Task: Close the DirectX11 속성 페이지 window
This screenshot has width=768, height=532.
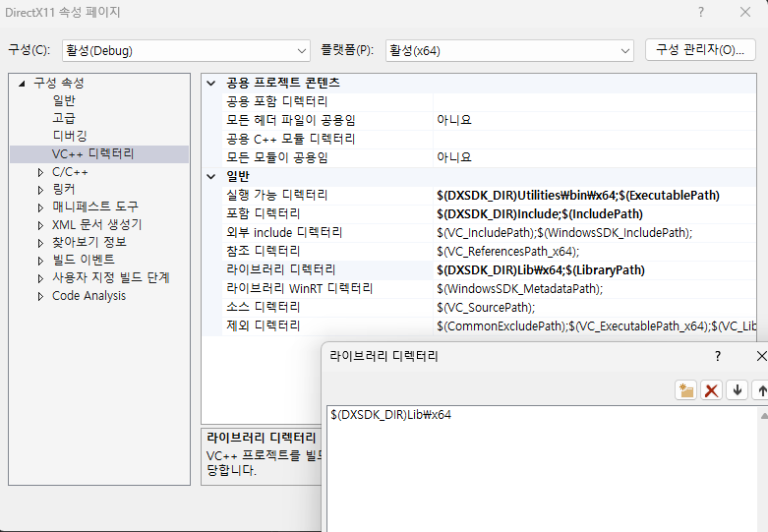Action: 745,12
